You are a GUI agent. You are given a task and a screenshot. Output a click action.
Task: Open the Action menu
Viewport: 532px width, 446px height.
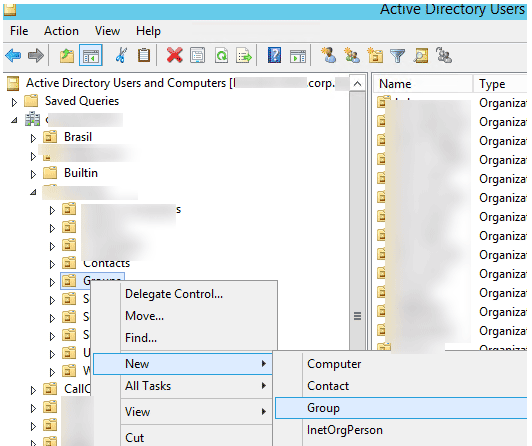[61, 31]
